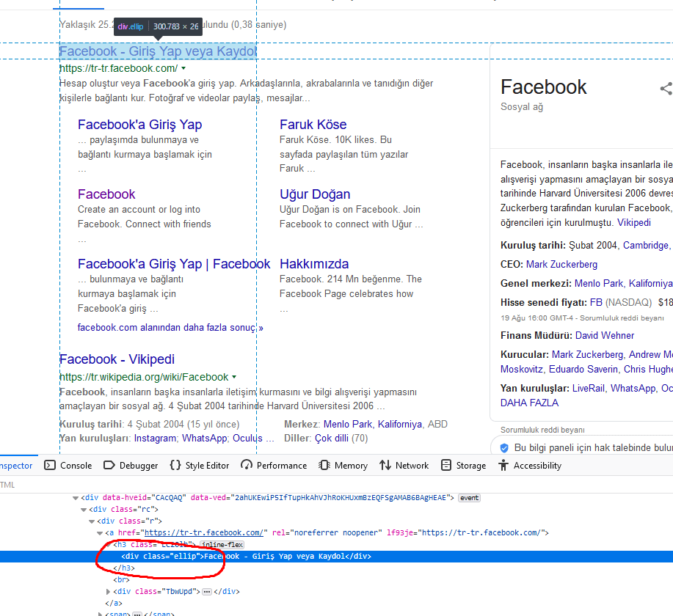This screenshot has width=673, height=616.
Task: Open the Memory tab
Action: pos(343,466)
